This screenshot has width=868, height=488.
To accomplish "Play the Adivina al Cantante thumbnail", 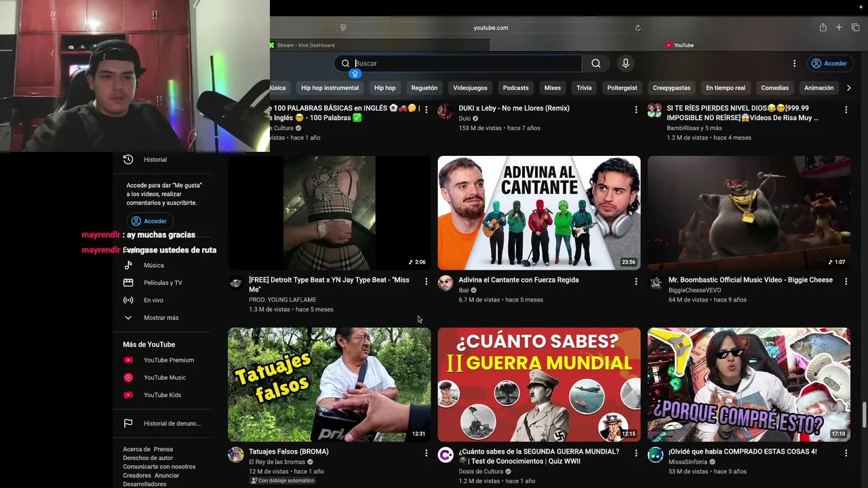I will [539, 213].
